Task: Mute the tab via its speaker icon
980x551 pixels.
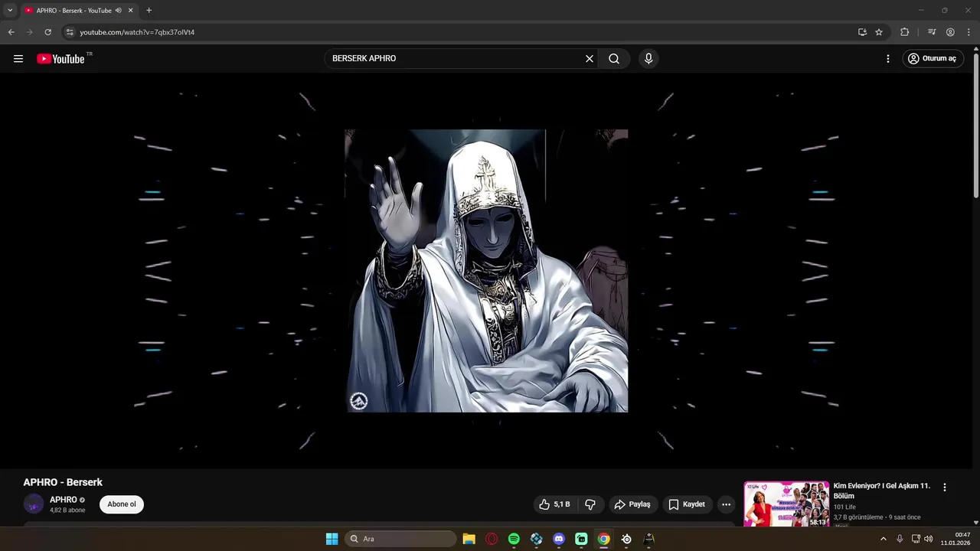Action: coord(119,11)
